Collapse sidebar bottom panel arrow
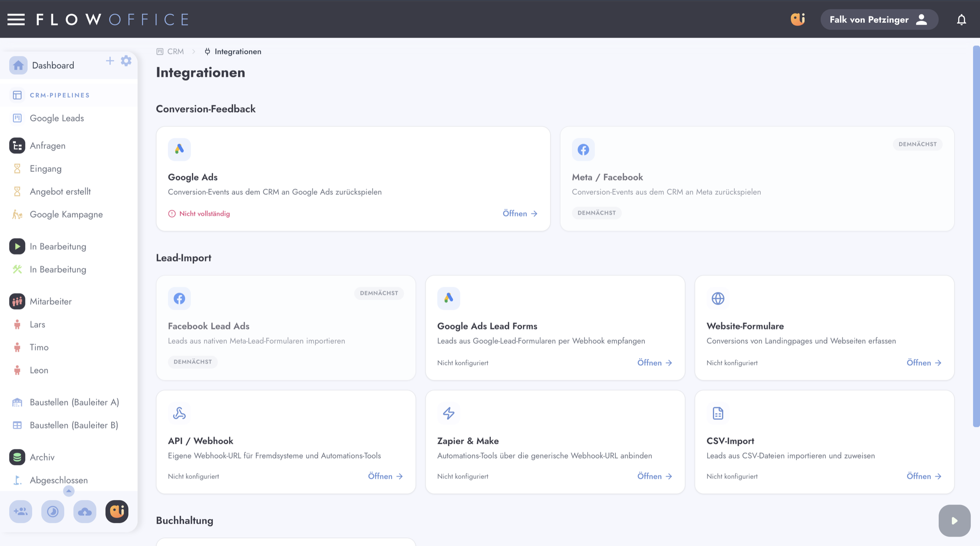This screenshot has height=546, width=980. click(69, 491)
